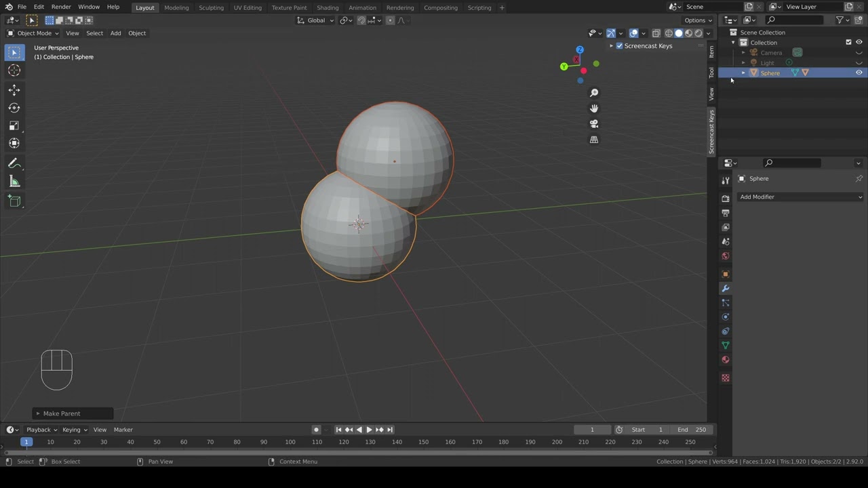The width and height of the screenshot is (868, 488).
Task: Select the Measure tool
Action: click(x=14, y=181)
